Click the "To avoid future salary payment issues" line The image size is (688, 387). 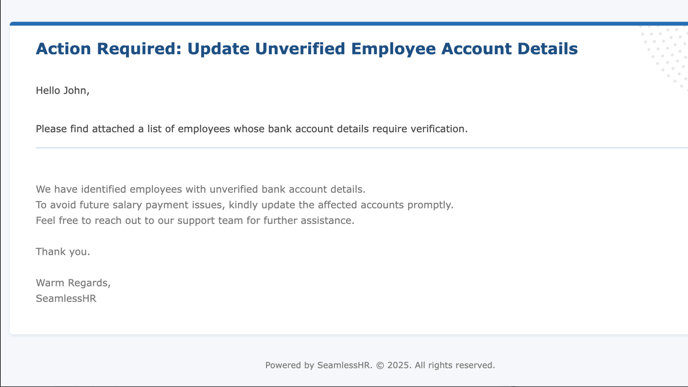(244, 205)
